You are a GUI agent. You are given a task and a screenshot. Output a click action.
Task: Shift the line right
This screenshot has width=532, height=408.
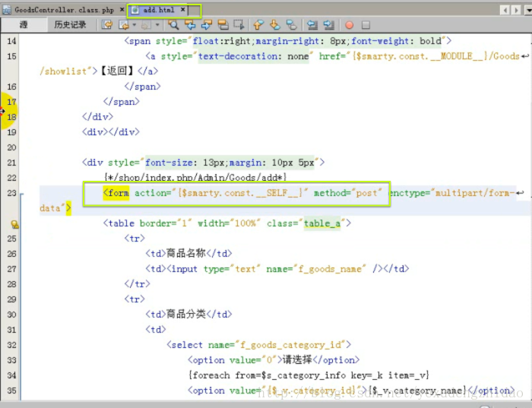pos(328,25)
